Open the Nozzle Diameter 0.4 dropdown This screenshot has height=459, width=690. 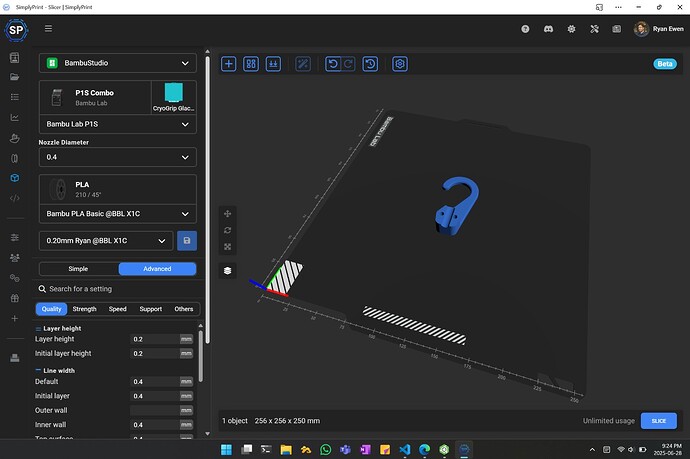point(117,157)
